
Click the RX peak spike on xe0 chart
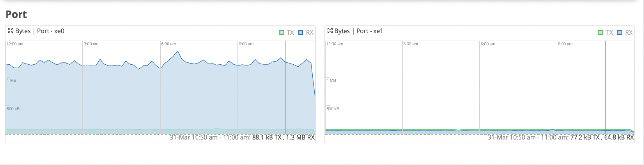[177, 51]
